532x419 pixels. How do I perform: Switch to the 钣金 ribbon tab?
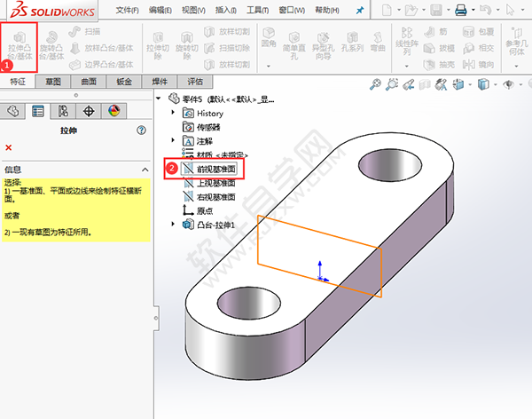[124, 82]
